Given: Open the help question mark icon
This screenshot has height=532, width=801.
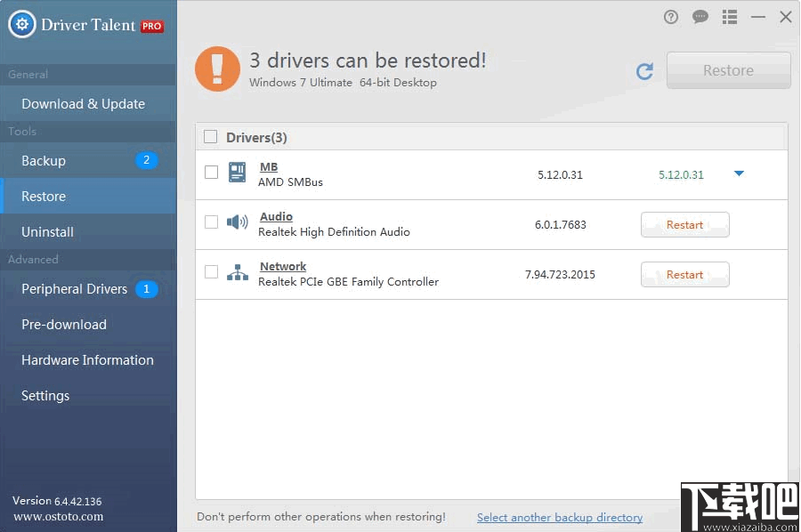Looking at the screenshot, I should point(670,16).
